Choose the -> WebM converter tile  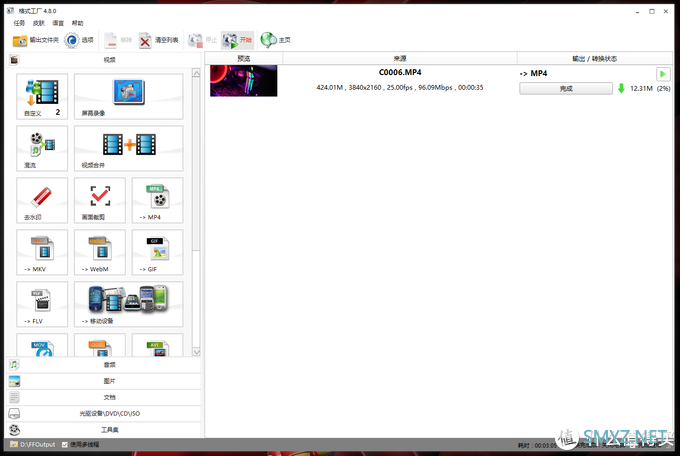click(100, 253)
